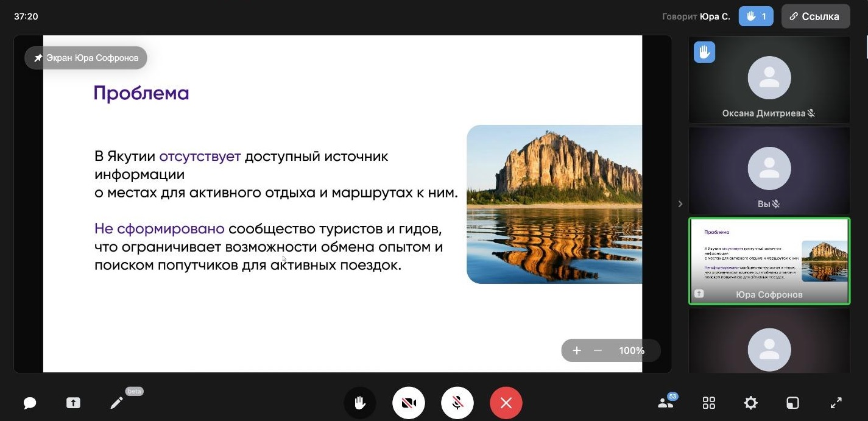Toggle the raise hand button
This screenshot has height=421, width=868.
[360, 403]
